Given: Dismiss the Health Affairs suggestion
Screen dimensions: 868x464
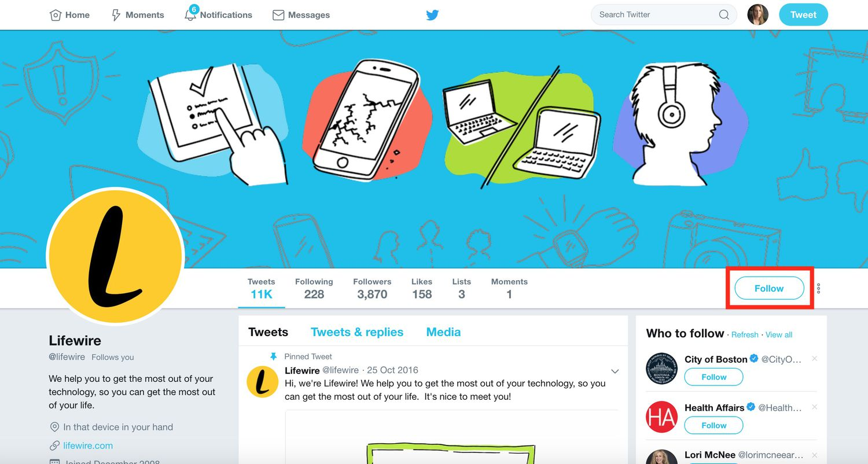Looking at the screenshot, I should coord(814,407).
